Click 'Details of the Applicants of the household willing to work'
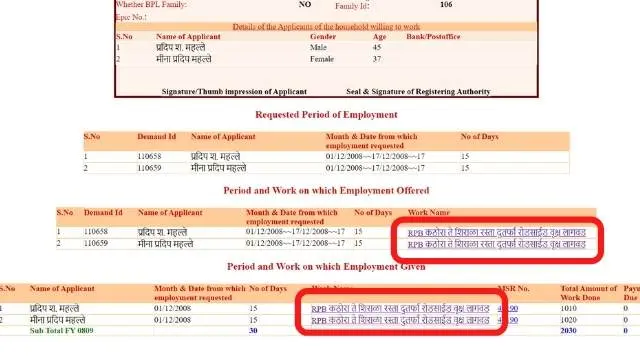The image size is (640, 360). tap(326, 27)
